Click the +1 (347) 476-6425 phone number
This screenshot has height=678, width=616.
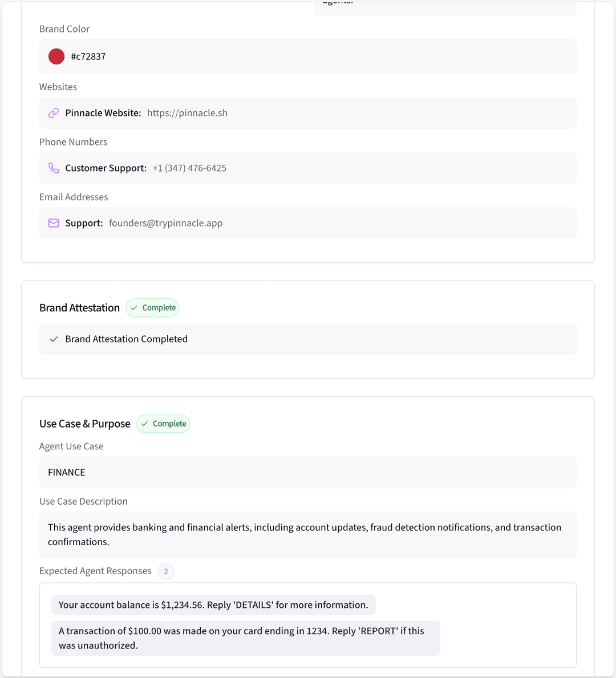189,168
